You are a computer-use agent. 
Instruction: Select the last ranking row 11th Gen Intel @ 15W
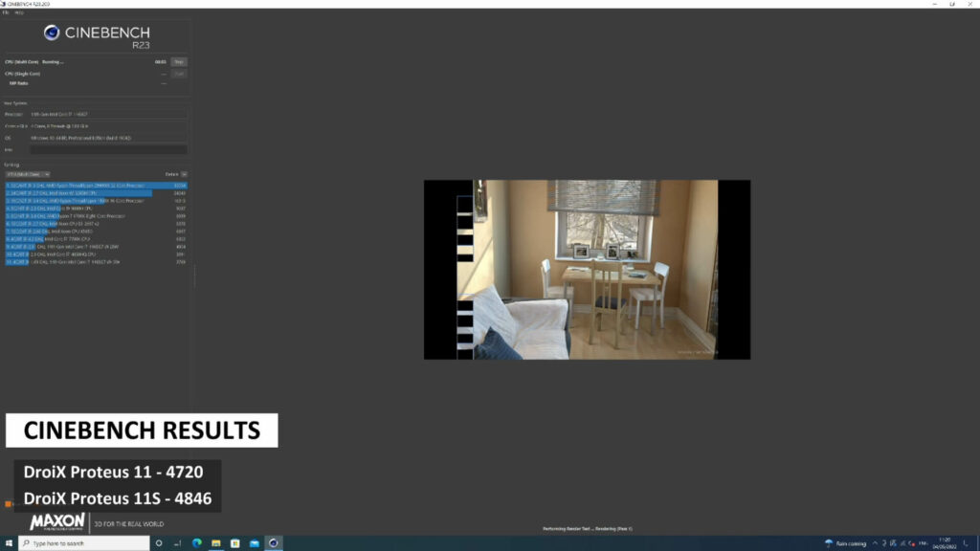[97, 262]
